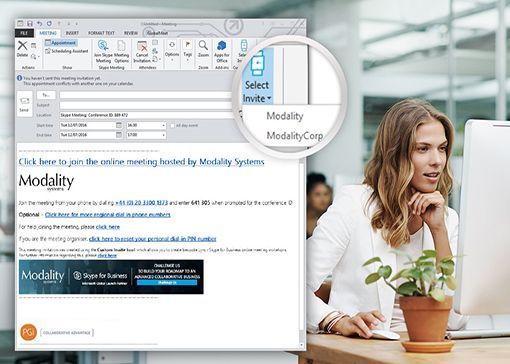
Task: Click the help joining meeting 'click here' link
Action: [x=108, y=227]
